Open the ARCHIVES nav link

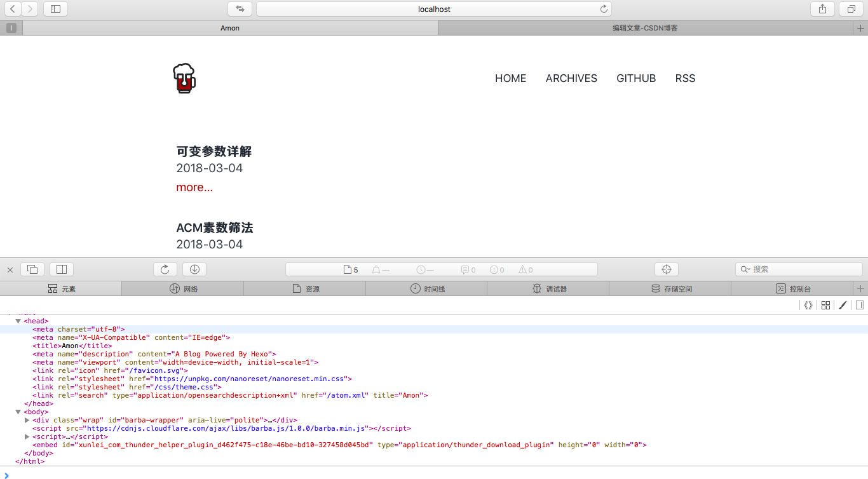coord(571,79)
